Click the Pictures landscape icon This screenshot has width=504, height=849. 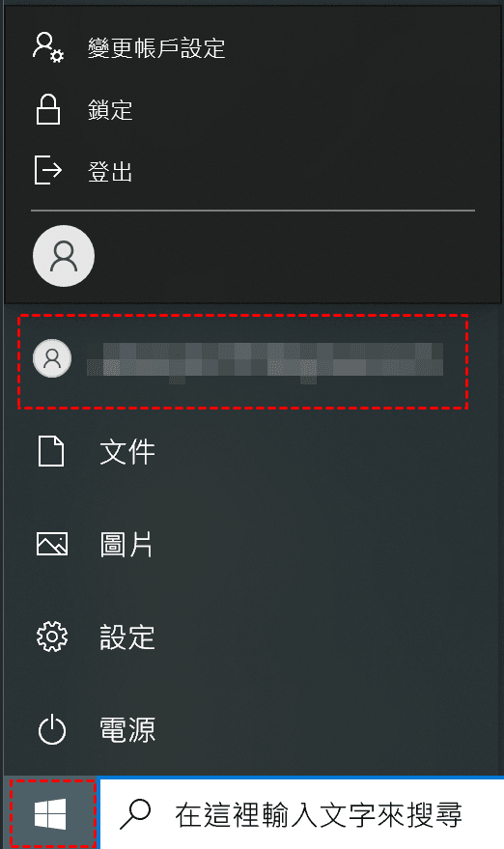(52, 544)
